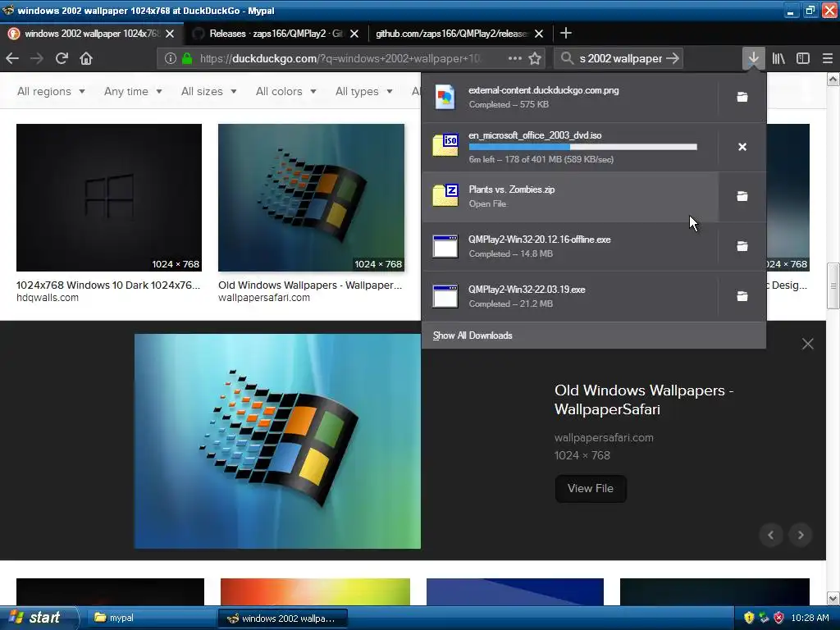Show previous image in detail pane
Image resolution: width=840 pixels, height=630 pixels.
point(771,535)
